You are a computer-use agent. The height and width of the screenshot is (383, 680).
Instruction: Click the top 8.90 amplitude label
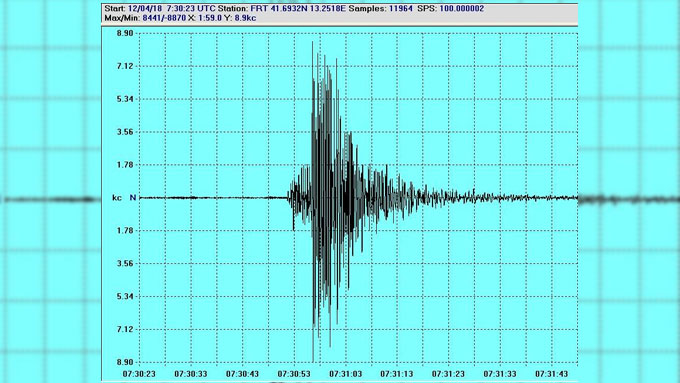pyautogui.click(x=125, y=33)
